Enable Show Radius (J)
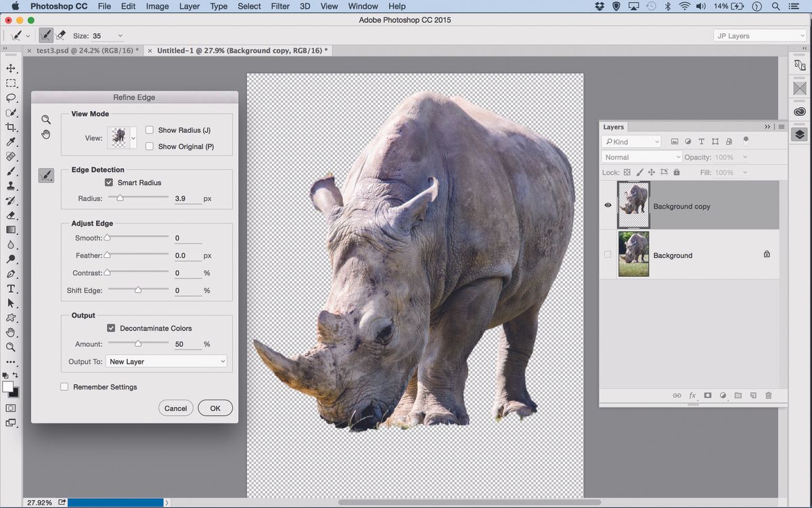The height and width of the screenshot is (508, 812). click(150, 129)
